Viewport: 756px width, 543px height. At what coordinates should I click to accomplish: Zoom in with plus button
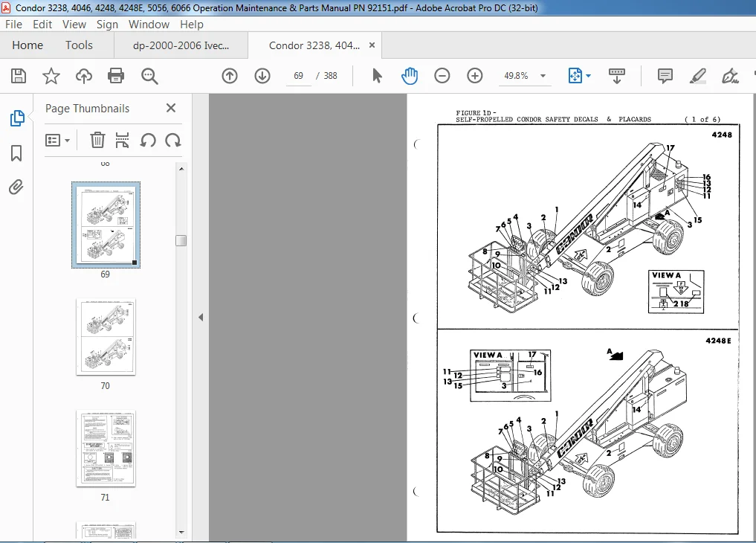click(474, 76)
